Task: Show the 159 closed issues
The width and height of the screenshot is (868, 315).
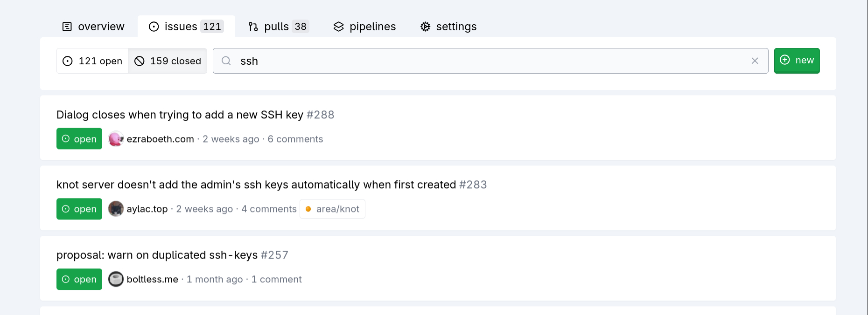Action: 168,61
